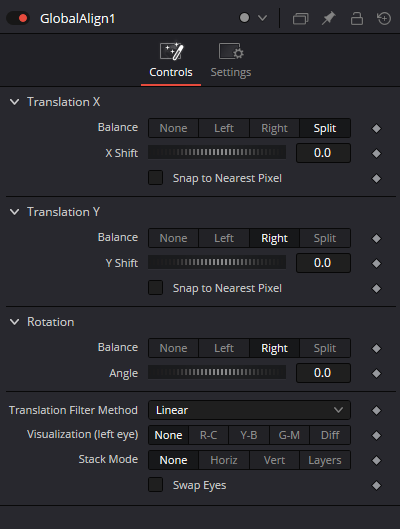Collapse the Rotation section

pos(15,322)
